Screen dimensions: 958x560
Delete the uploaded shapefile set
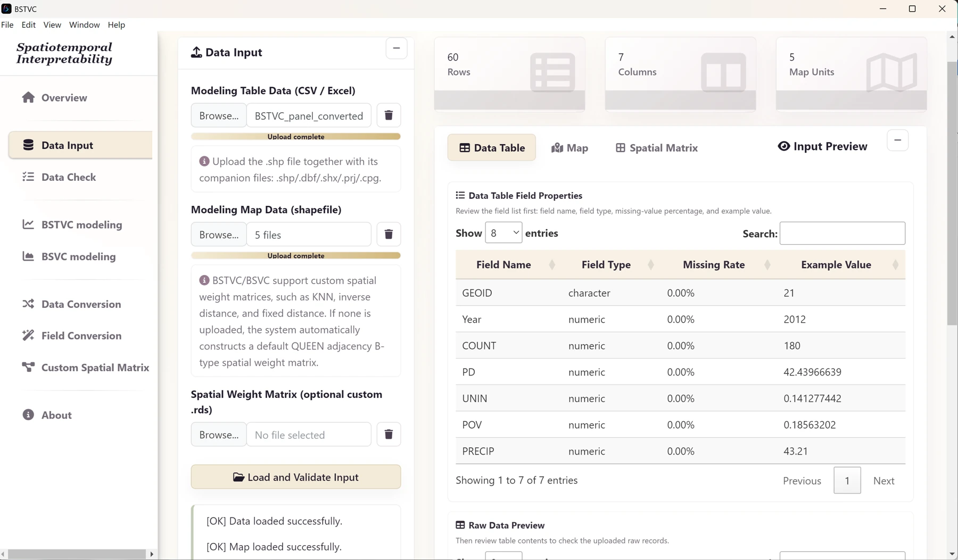[389, 235]
